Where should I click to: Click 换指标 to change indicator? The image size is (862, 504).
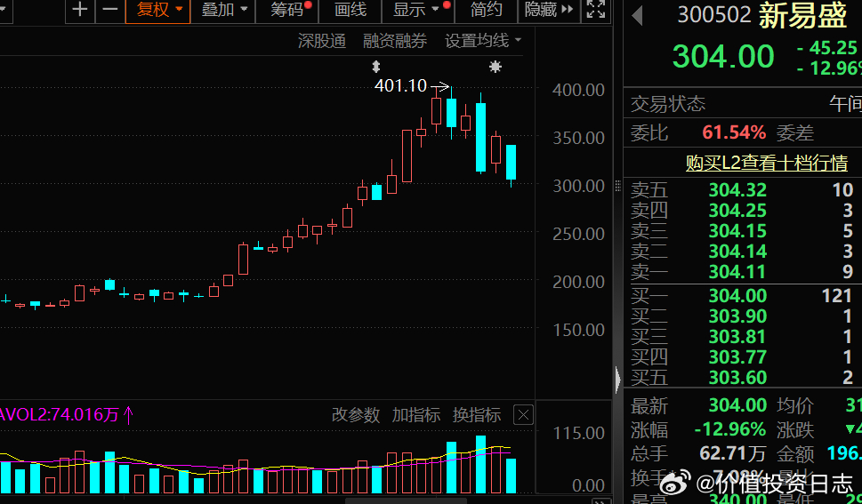click(x=477, y=415)
